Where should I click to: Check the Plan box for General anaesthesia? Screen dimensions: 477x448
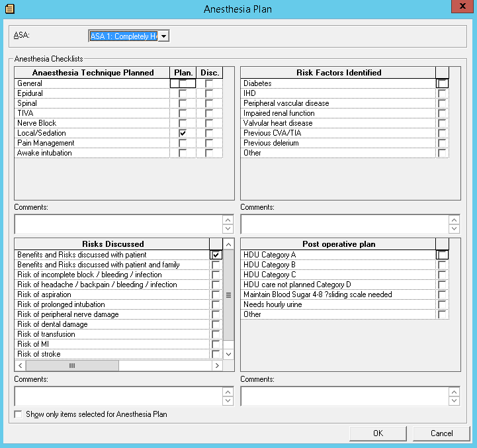pyautogui.click(x=183, y=83)
